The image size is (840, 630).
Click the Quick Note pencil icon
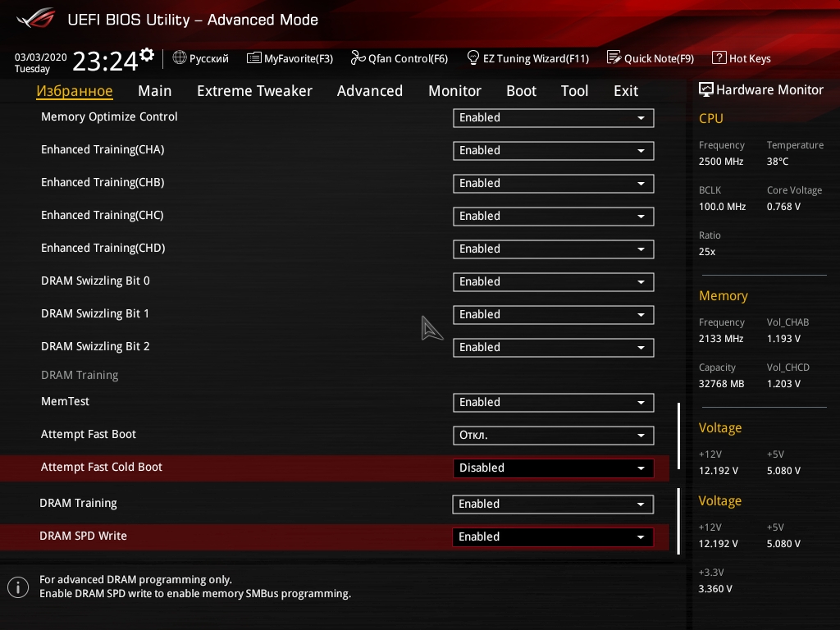614,57
